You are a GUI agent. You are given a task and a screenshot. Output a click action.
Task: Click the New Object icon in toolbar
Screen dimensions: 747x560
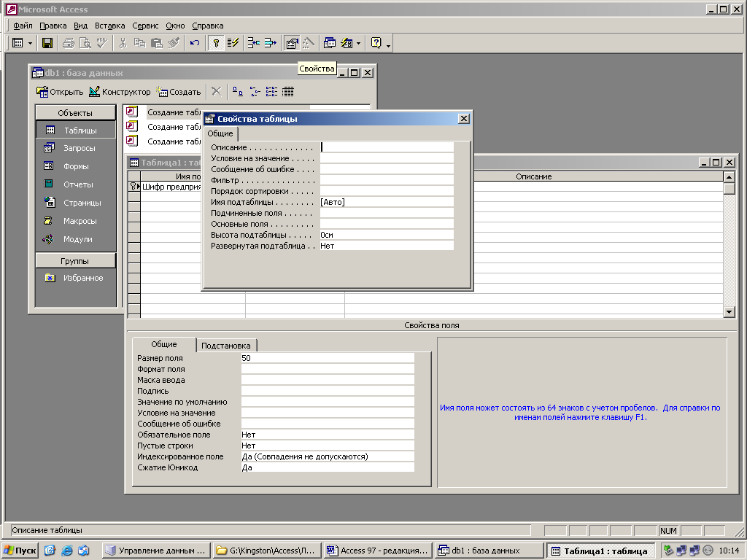[347, 43]
